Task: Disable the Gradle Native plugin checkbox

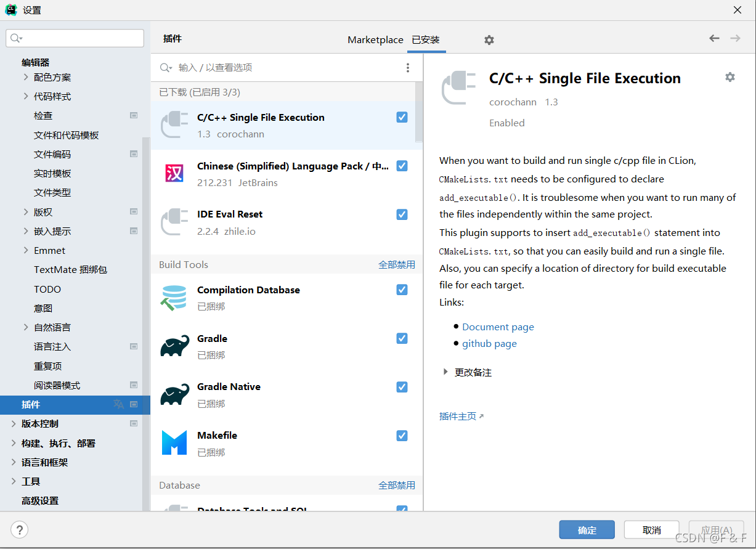Action: tap(402, 387)
